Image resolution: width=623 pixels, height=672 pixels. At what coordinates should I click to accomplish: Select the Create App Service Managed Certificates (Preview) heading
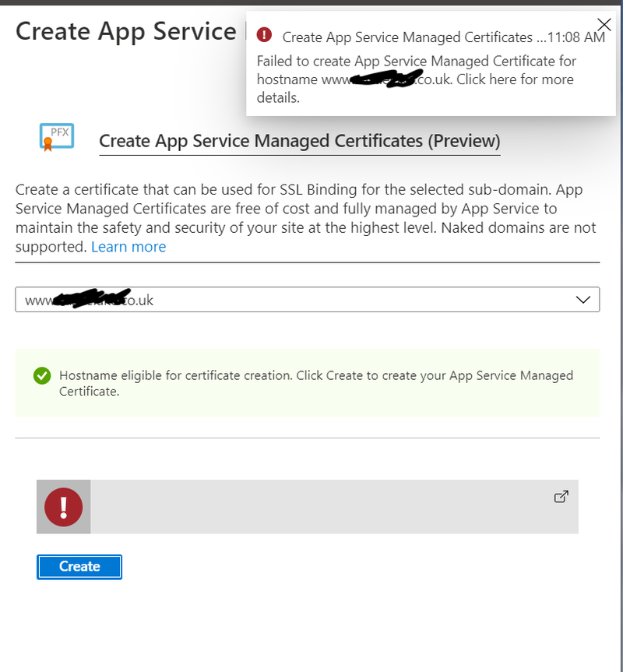click(300, 141)
